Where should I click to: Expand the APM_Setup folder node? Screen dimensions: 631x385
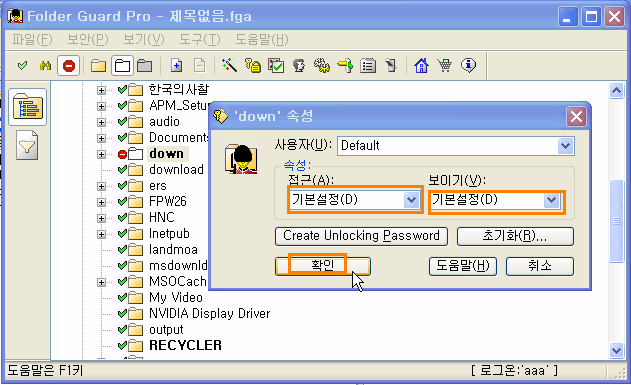click(101, 107)
